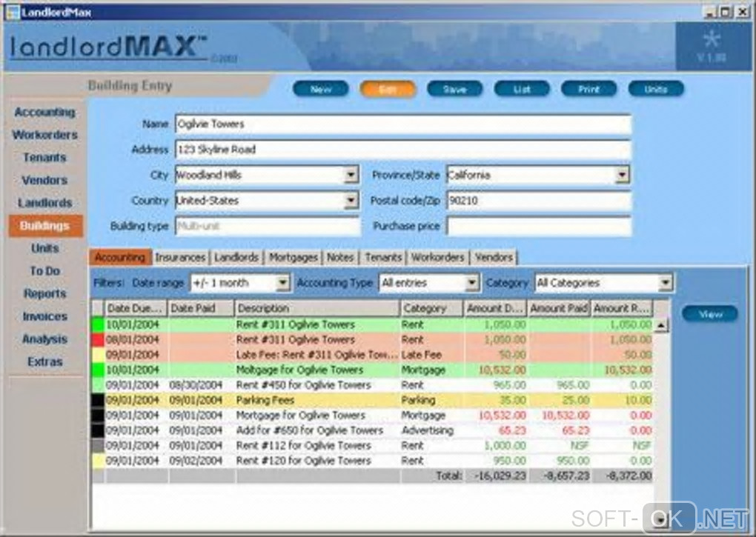The image size is (756, 537).
Task: Switch to the Landlords tab
Action: click(236, 257)
